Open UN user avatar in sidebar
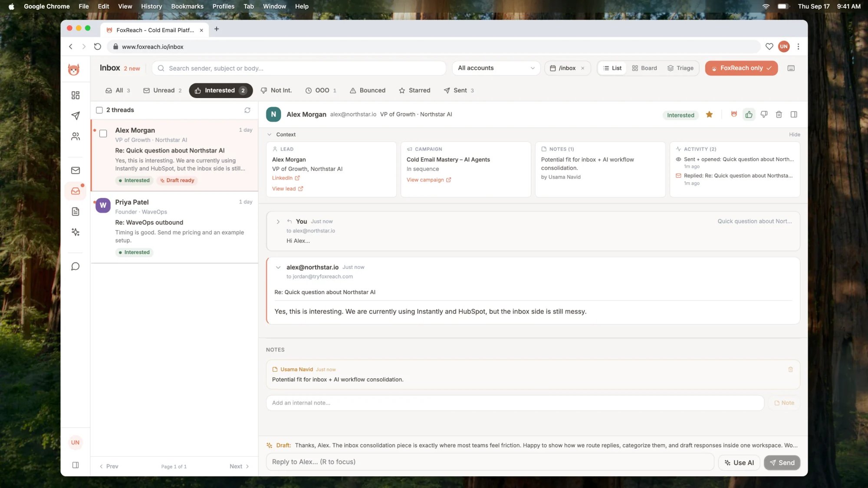The height and width of the screenshot is (488, 868). coord(76,442)
